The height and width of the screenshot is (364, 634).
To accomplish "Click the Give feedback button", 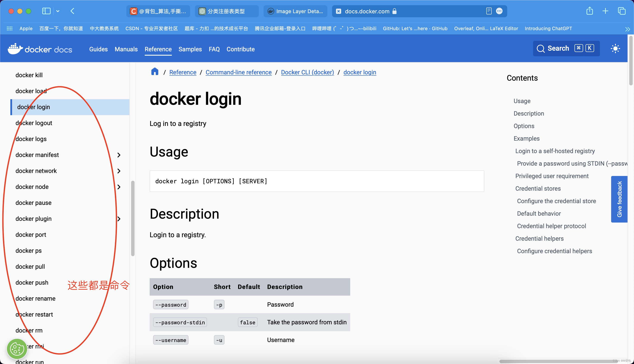I will [x=619, y=199].
